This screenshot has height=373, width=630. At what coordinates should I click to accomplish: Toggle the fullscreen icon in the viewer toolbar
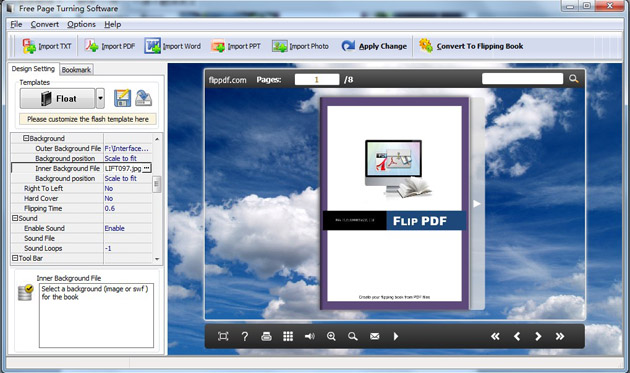223,336
